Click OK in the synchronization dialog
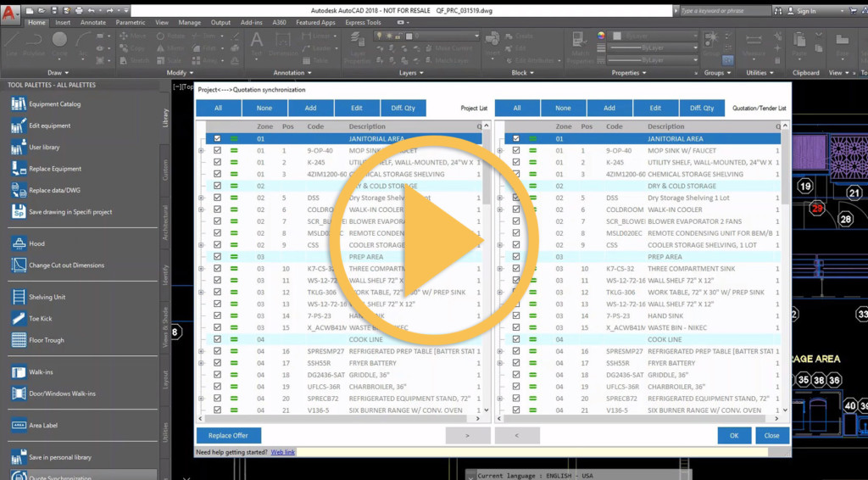The image size is (868, 480). (x=734, y=436)
